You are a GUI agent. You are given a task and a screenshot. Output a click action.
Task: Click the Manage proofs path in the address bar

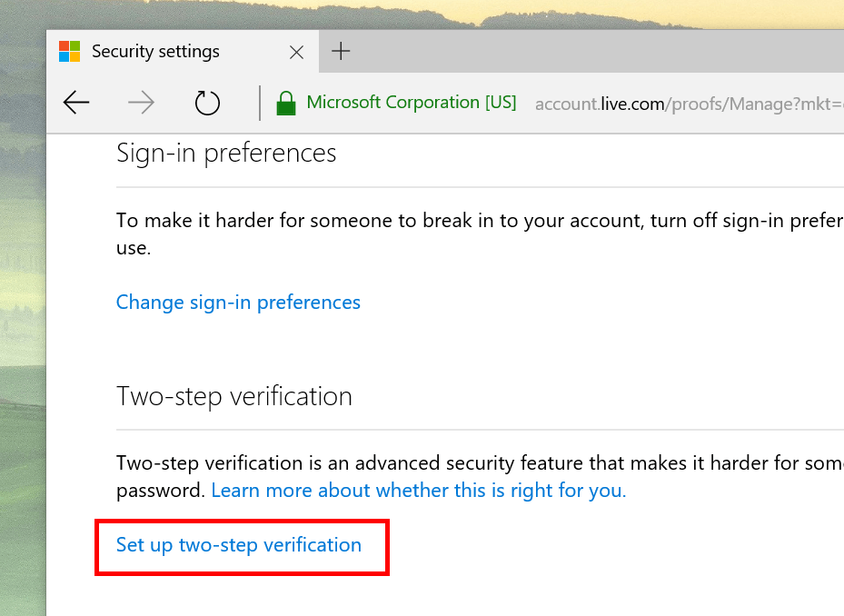(x=754, y=104)
